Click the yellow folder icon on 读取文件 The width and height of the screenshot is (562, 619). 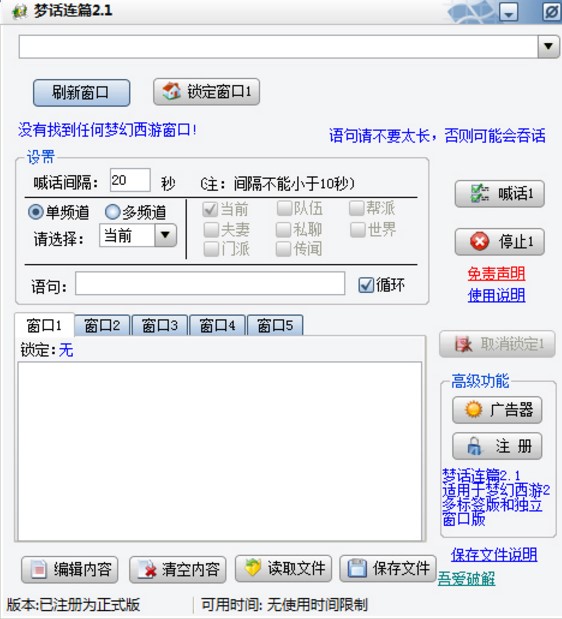[252, 568]
